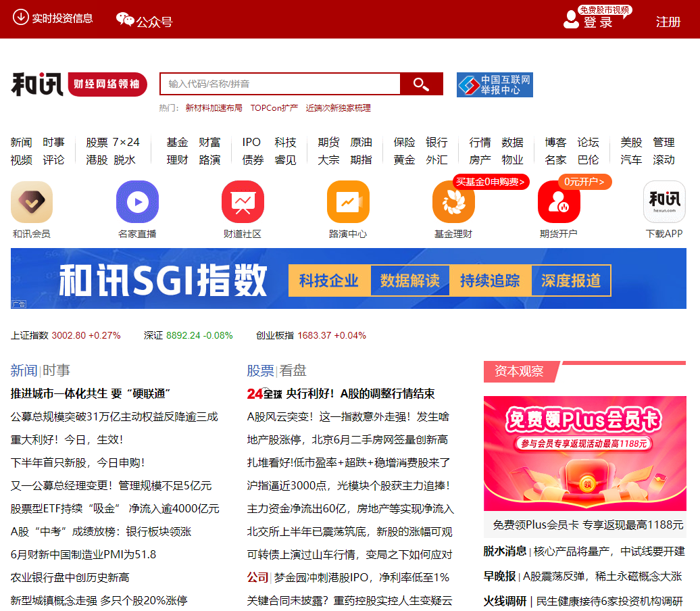700x611 pixels.
Task: Open the 下载APP hexun icon
Action: (x=664, y=202)
